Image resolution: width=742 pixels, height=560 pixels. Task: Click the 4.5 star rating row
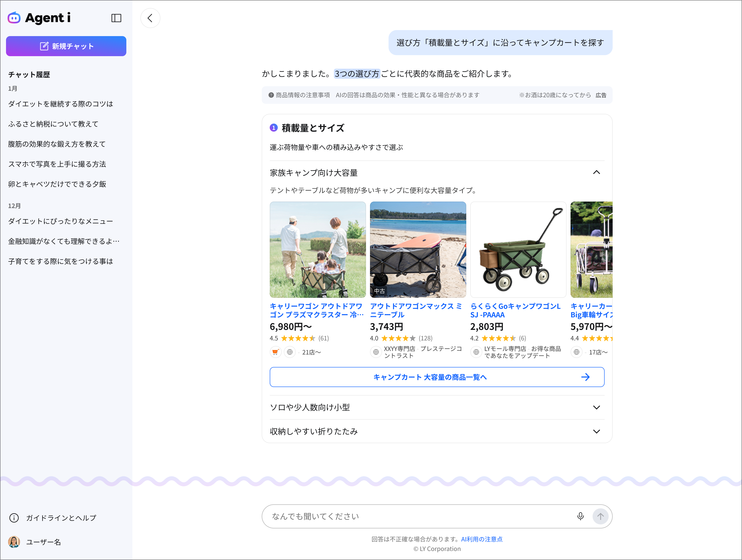click(x=299, y=338)
